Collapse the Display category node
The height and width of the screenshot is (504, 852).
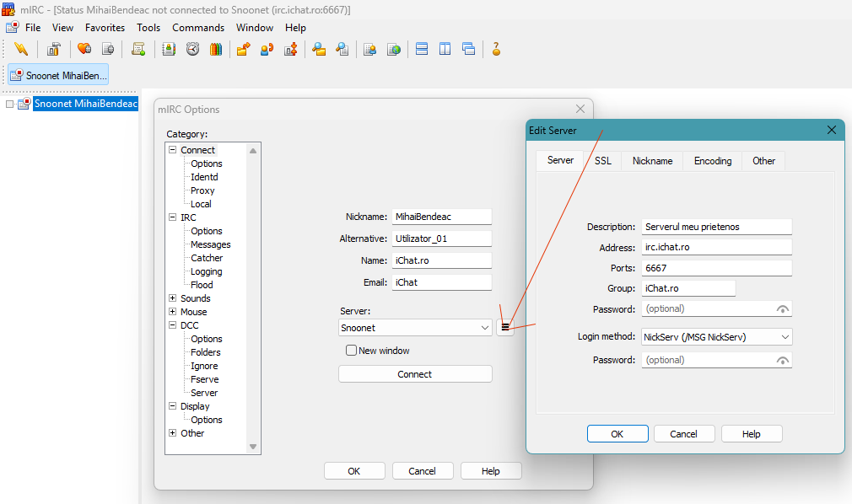coord(172,405)
